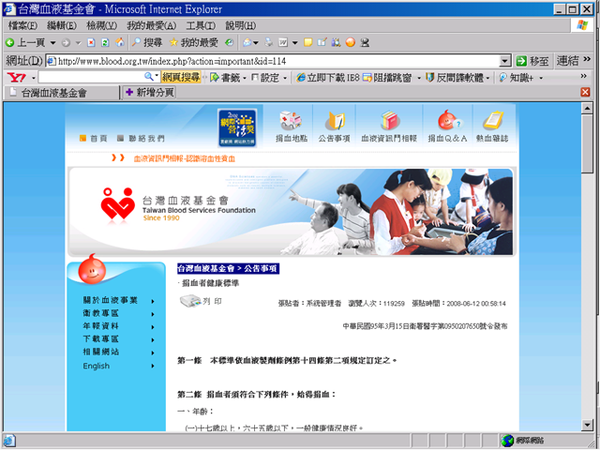The width and height of the screenshot is (600, 450).
Task: Open browsing history icon in toolbar
Action: (229, 42)
